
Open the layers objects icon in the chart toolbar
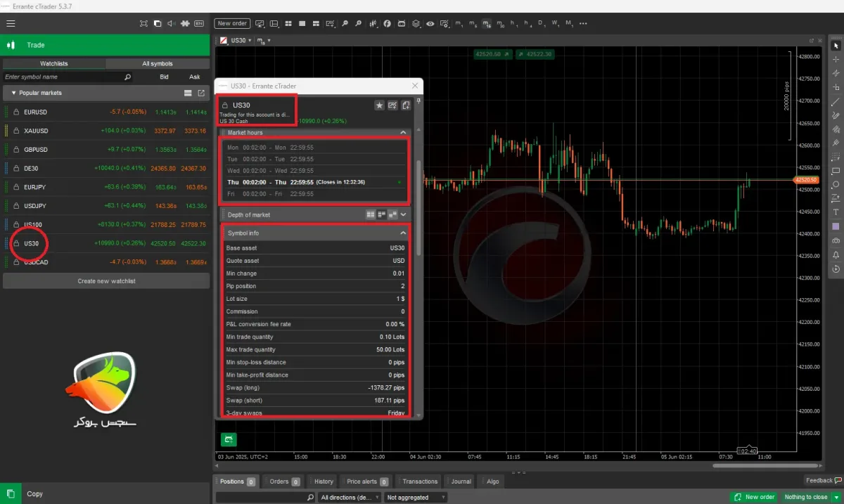pos(416,23)
